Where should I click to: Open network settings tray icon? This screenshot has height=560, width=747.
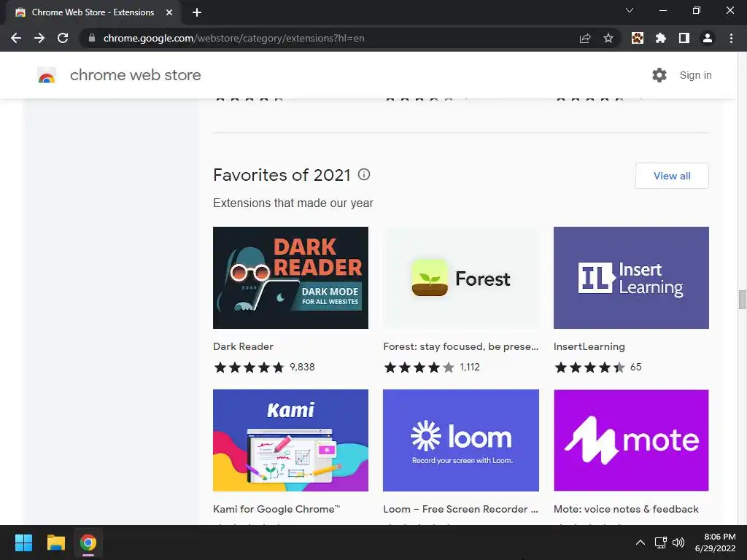(x=660, y=542)
